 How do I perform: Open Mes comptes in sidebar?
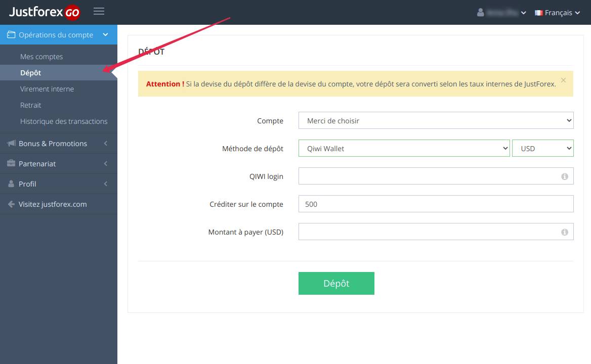tap(41, 57)
